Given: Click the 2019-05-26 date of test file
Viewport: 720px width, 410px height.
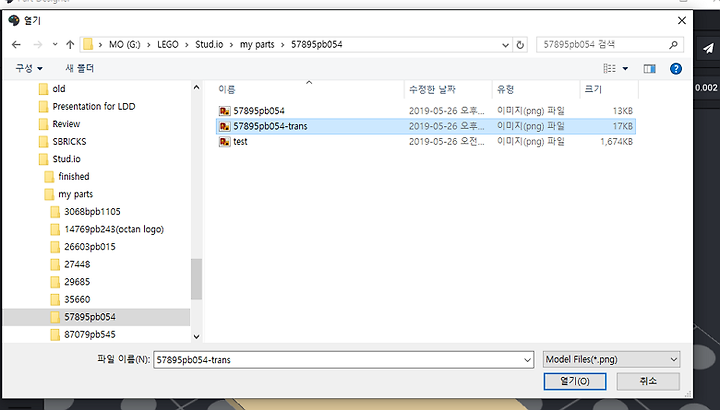Looking at the screenshot, I should click(x=446, y=142).
